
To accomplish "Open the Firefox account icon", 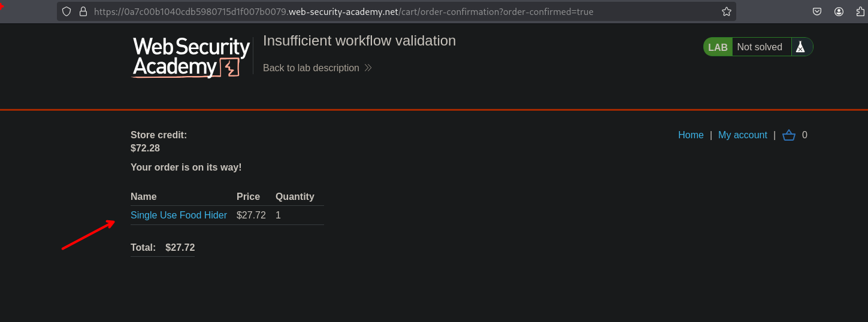I will click(839, 11).
